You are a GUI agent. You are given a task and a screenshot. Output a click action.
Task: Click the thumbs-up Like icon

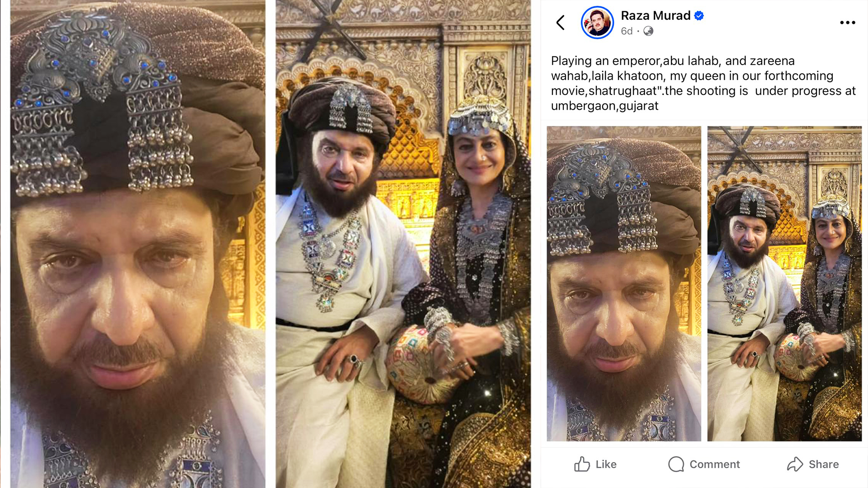tap(582, 464)
